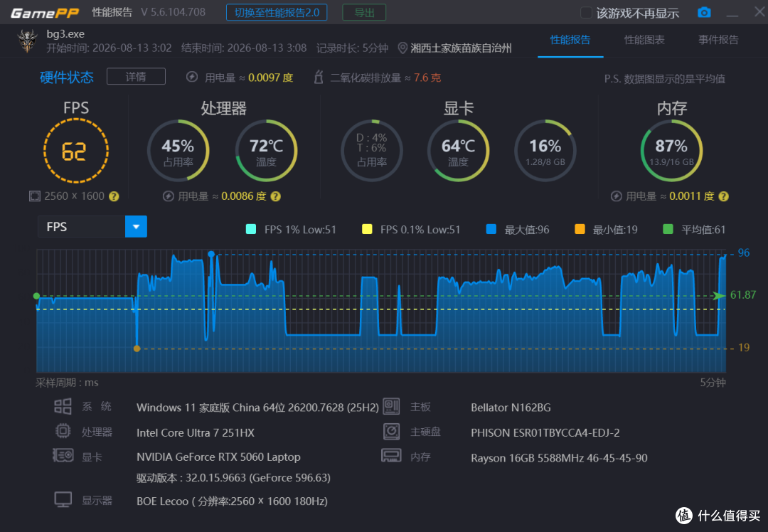Click the motherboard icon
Viewport: 768px width, 532px height.
pyautogui.click(x=391, y=406)
